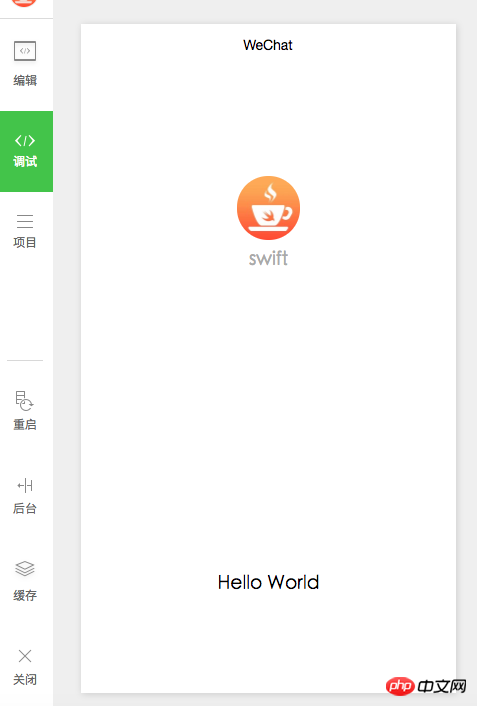This screenshot has width=477, height=706.
Task: Click the php中文网 watermark logo
Action: (426, 686)
